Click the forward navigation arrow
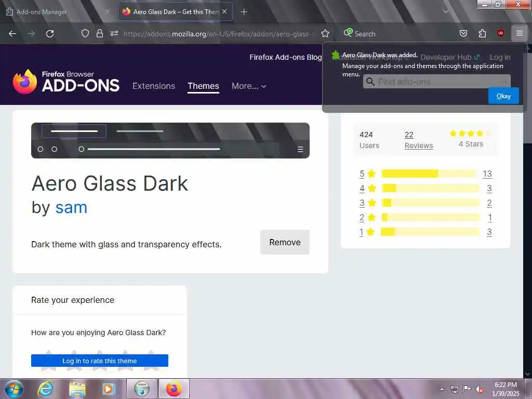This screenshot has width=532, height=399. click(x=31, y=34)
